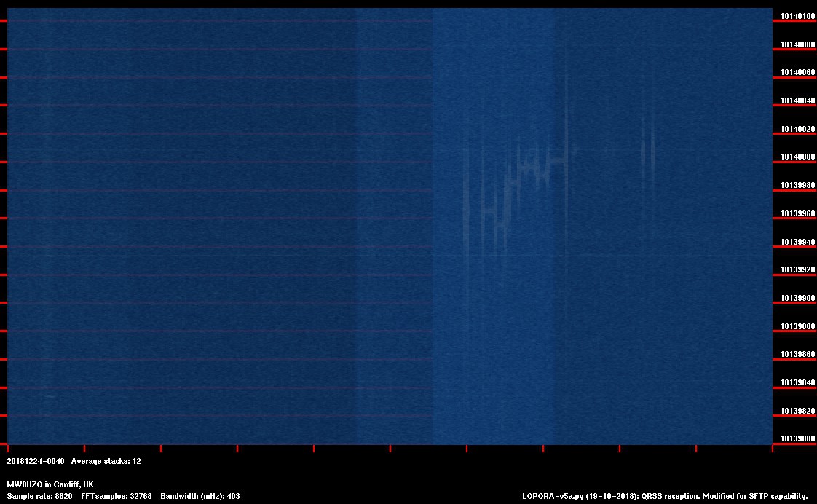Click the 10139860 frequency label

coord(795,355)
